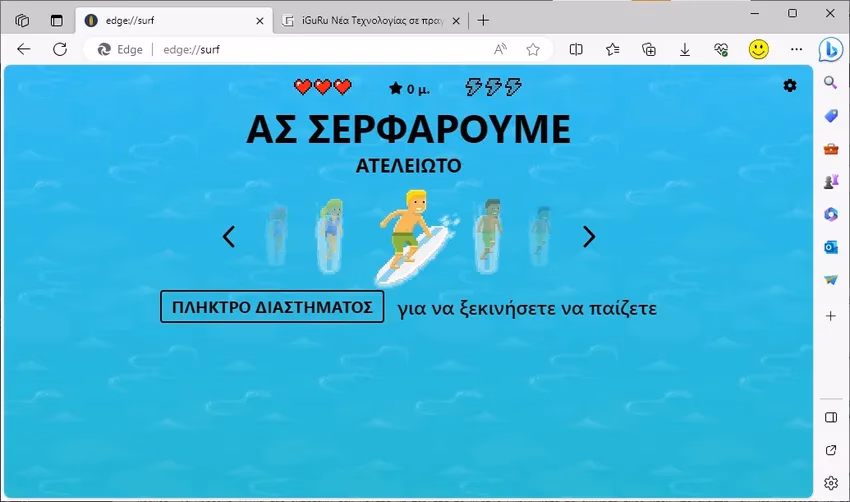Image resolution: width=850 pixels, height=502 pixels.
Task: Add page to favorites star icon
Action: click(533, 49)
